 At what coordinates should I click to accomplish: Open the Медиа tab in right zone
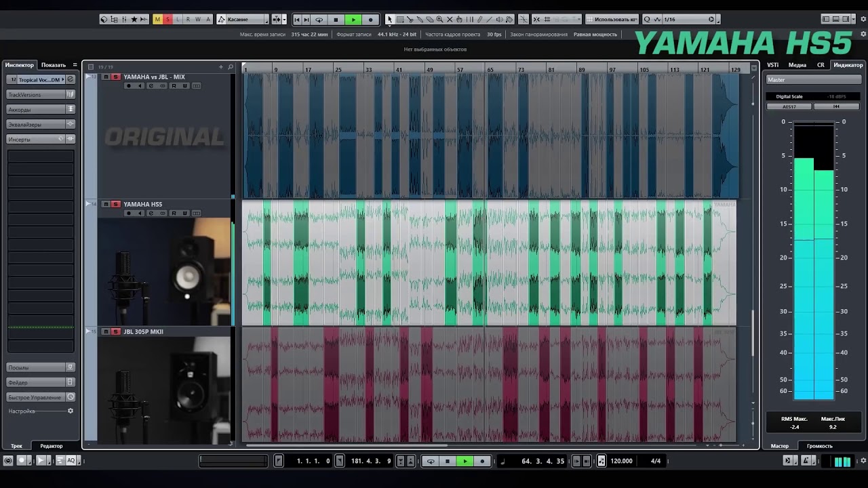click(x=797, y=65)
